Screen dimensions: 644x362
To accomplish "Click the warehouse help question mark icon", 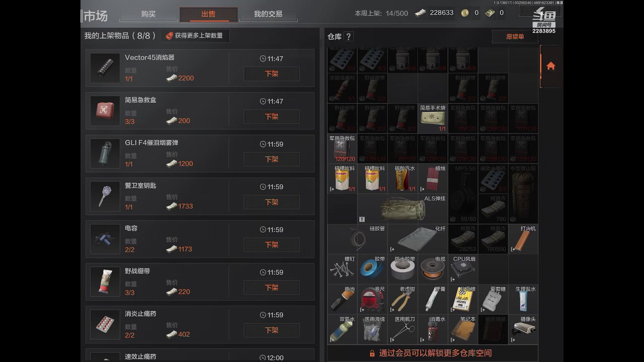I will (348, 36).
